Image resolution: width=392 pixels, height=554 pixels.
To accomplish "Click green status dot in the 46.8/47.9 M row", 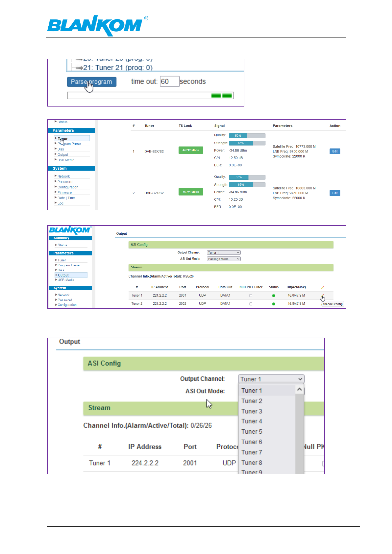I will (274, 304).
